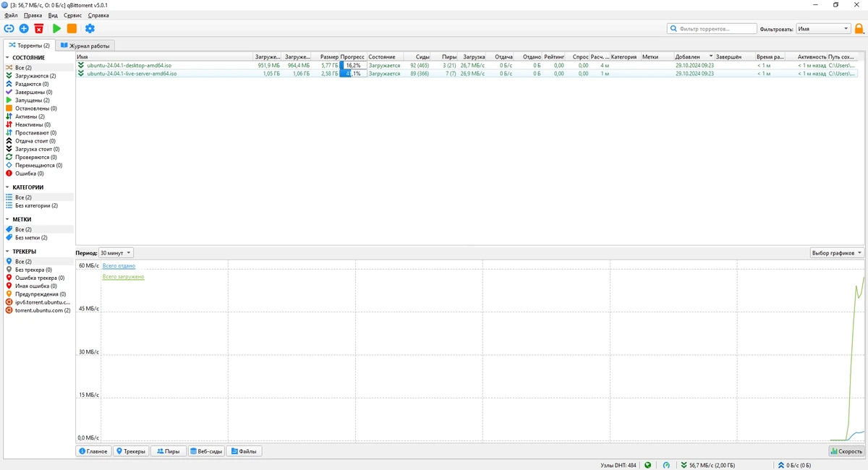The height and width of the screenshot is (470, 868).
Task: Click the connection status globe icon
Action: [x=648, y=465]
